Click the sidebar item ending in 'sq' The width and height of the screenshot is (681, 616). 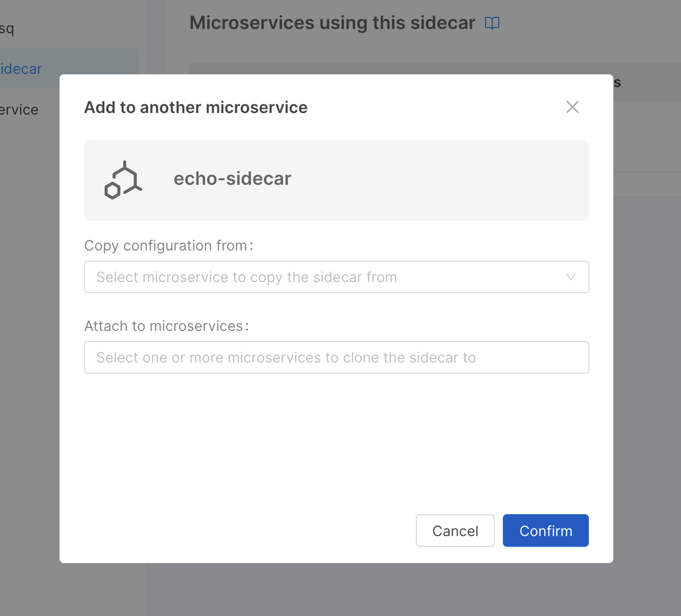pyautogui.click(x=6, y=29)
